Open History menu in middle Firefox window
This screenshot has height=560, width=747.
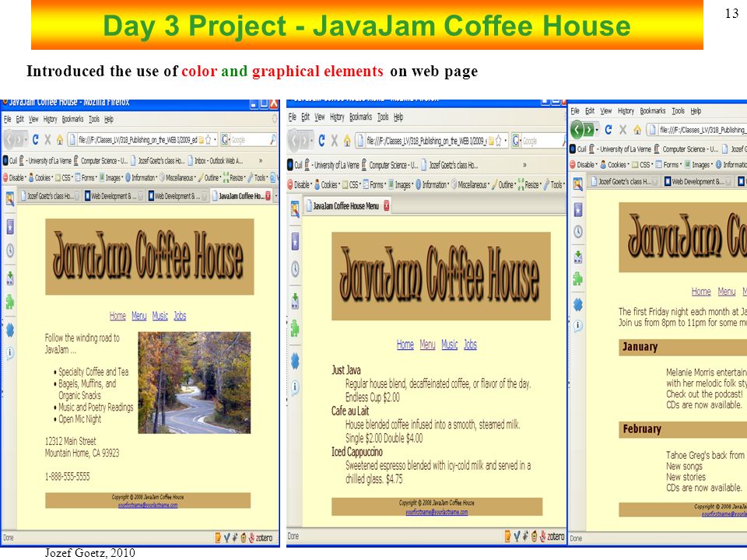pos(337,117)
